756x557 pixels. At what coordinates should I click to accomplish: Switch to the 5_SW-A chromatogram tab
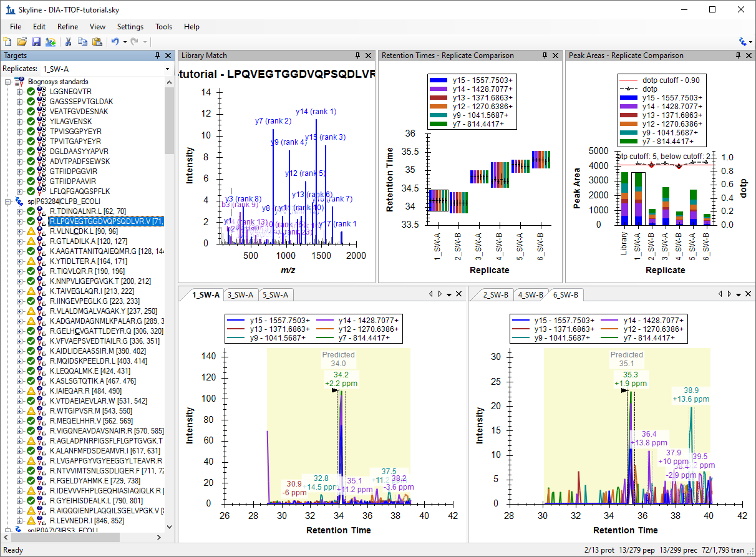(x=275, y=295)
